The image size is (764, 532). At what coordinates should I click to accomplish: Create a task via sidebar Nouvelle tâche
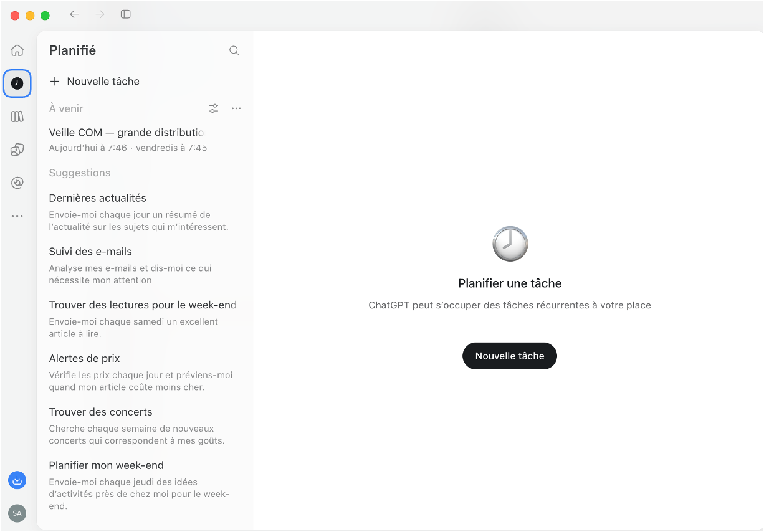[95, 81]
